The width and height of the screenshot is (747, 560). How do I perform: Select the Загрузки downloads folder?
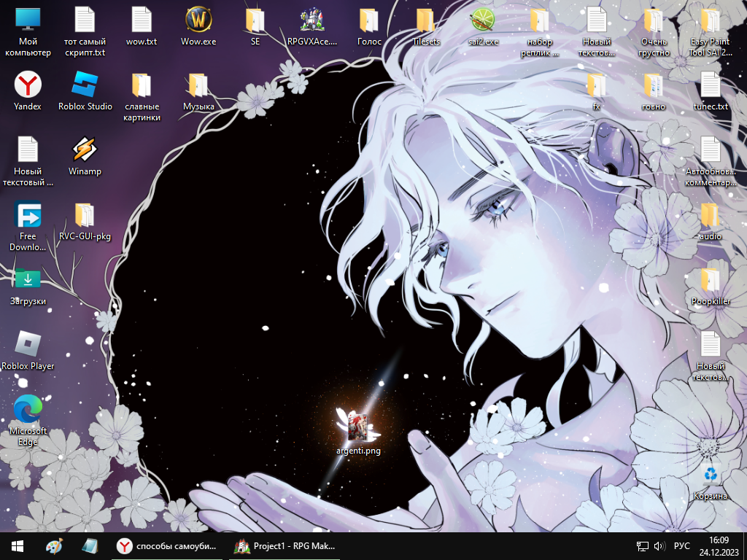click(28, 286)
